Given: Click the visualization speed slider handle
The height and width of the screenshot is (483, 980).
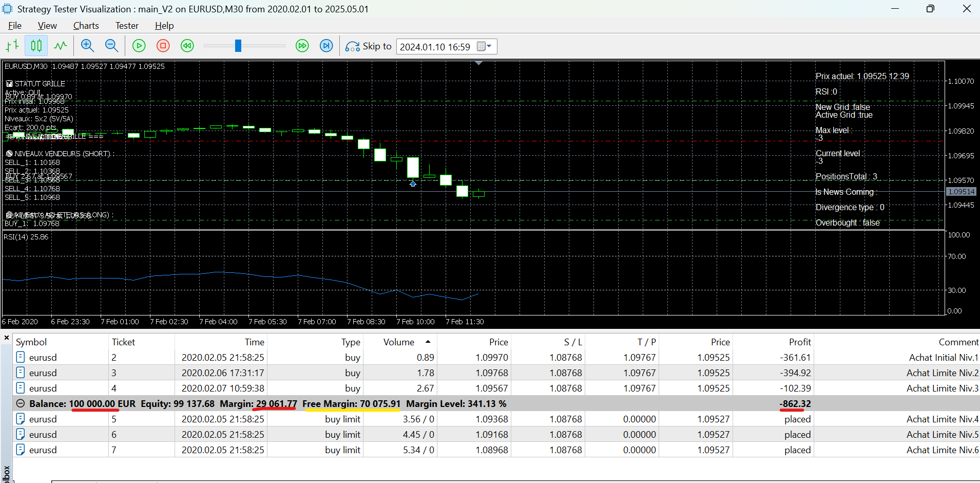Looking at the screenshot, I should pyautogui.click(x=238, y=46).
